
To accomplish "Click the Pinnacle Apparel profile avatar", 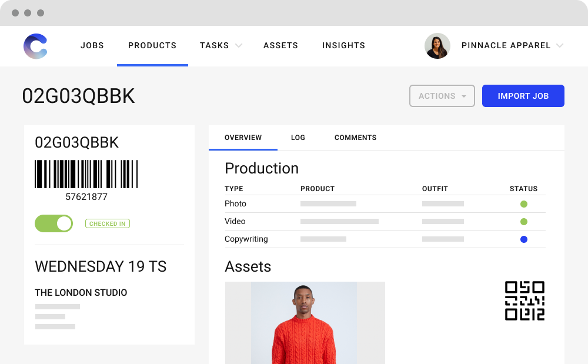I will [x=437, y=46].
